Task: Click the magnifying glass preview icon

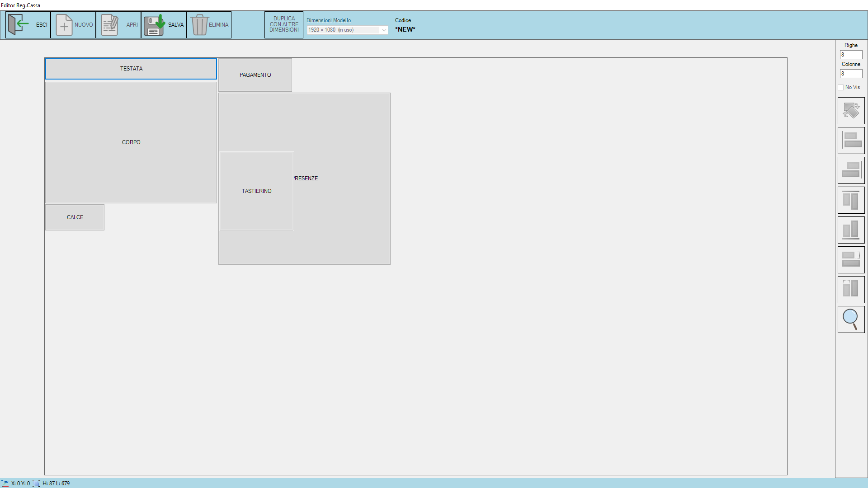Action: point(851,319)
